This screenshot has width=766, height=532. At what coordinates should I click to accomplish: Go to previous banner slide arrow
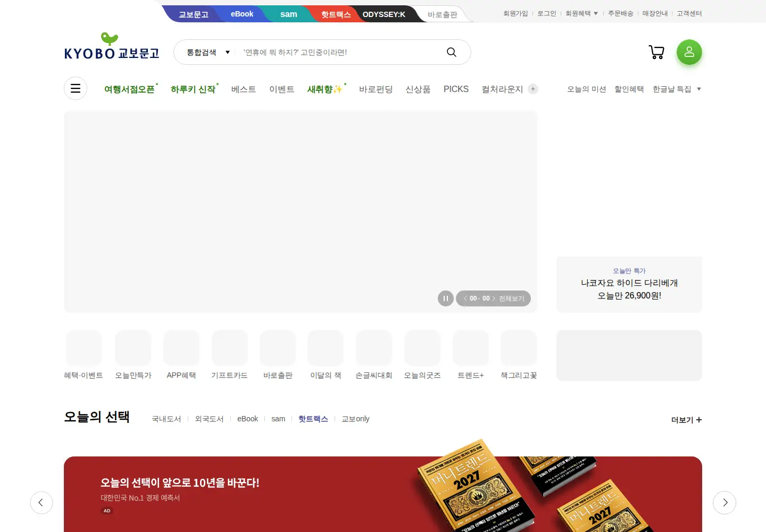(x=465, y=298)
